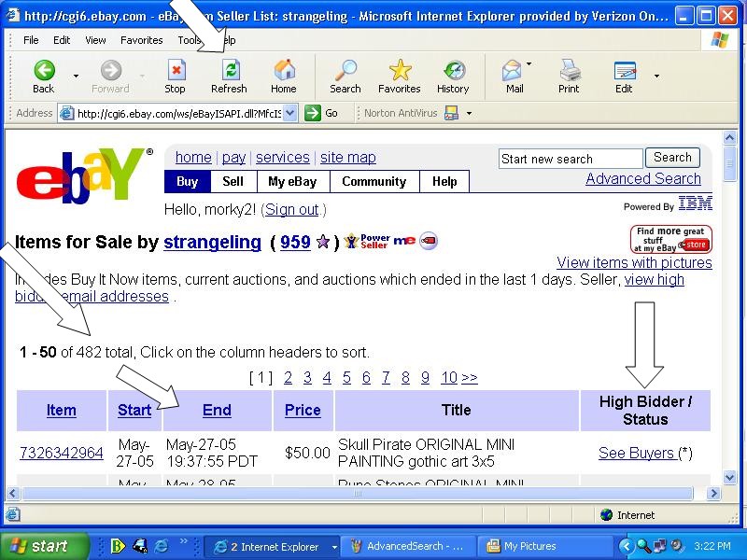
Task: Expand the Norton AntiVirus dropdown arrow
Action: tap(470, 113)
